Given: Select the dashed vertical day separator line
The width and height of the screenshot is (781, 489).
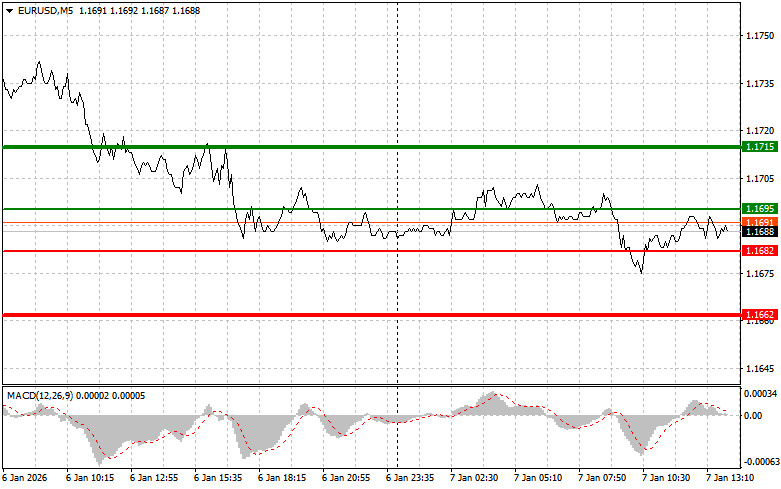Looking at the screenshot, I should click(397, 234).
